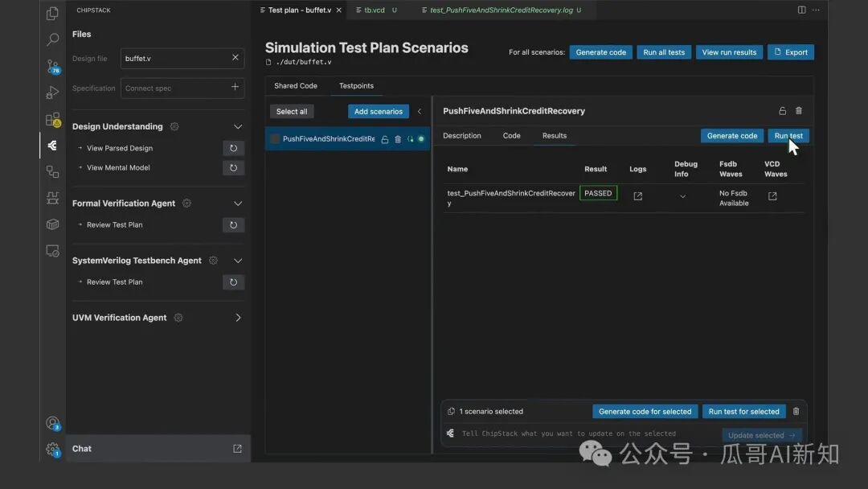Click Run test for selected
Image resolution: width=868 pixels, height=489 pixels.
[743, 412]
